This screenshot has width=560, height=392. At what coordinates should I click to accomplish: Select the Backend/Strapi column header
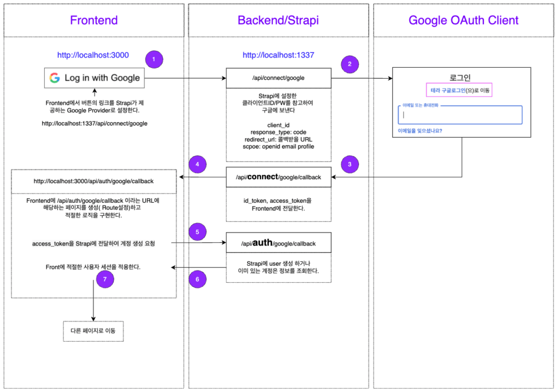click(x=278, y=21)
